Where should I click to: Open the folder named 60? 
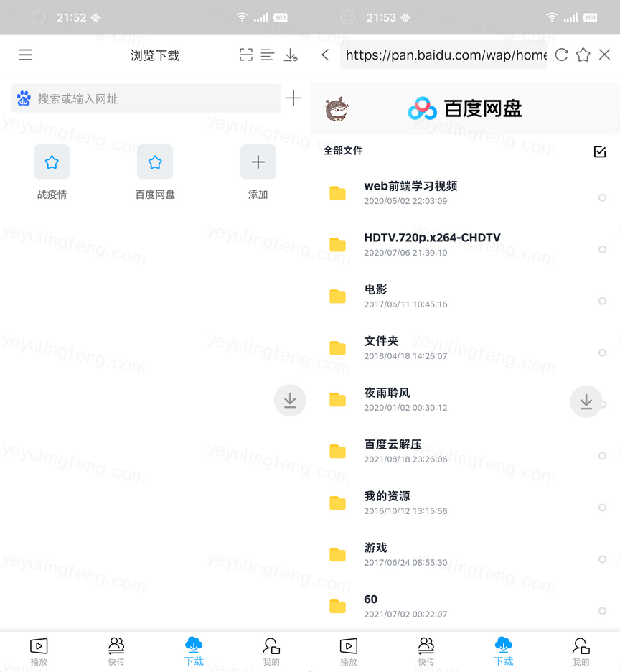465,606
